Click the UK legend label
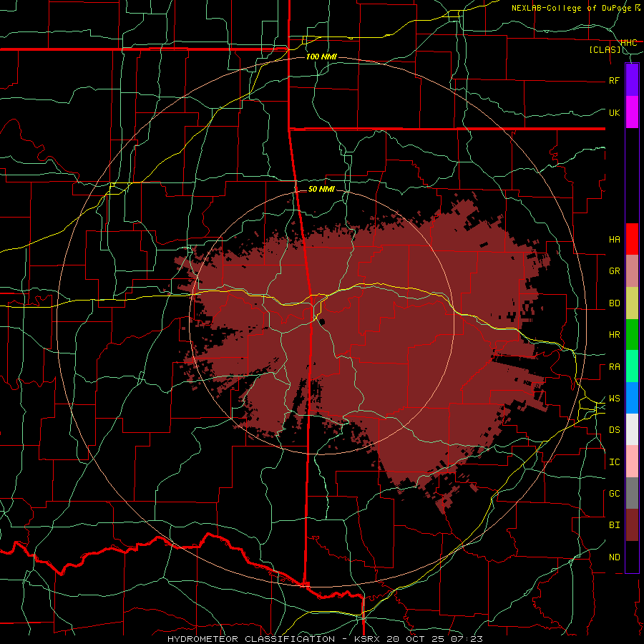The height and width of the screenshot is (644, 644). pos(614,112)
